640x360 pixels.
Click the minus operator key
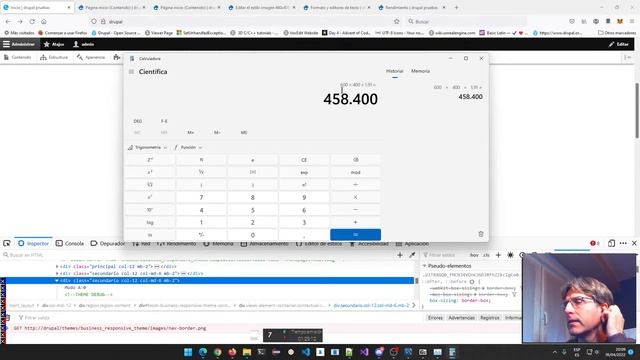(356, 210)
